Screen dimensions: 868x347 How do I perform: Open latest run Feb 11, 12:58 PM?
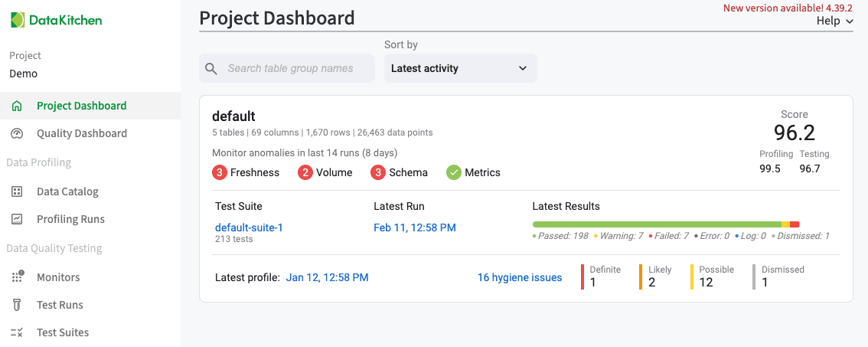(x=415, y=228)
